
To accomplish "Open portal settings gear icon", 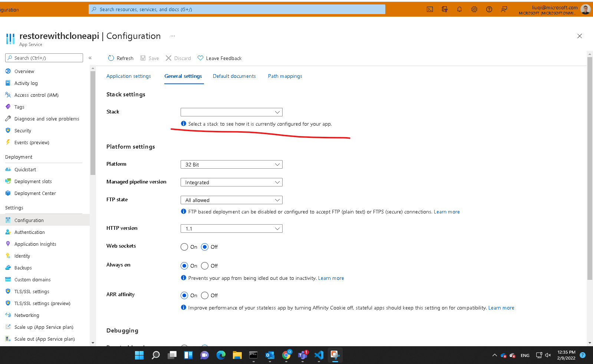I will point(474,9).
